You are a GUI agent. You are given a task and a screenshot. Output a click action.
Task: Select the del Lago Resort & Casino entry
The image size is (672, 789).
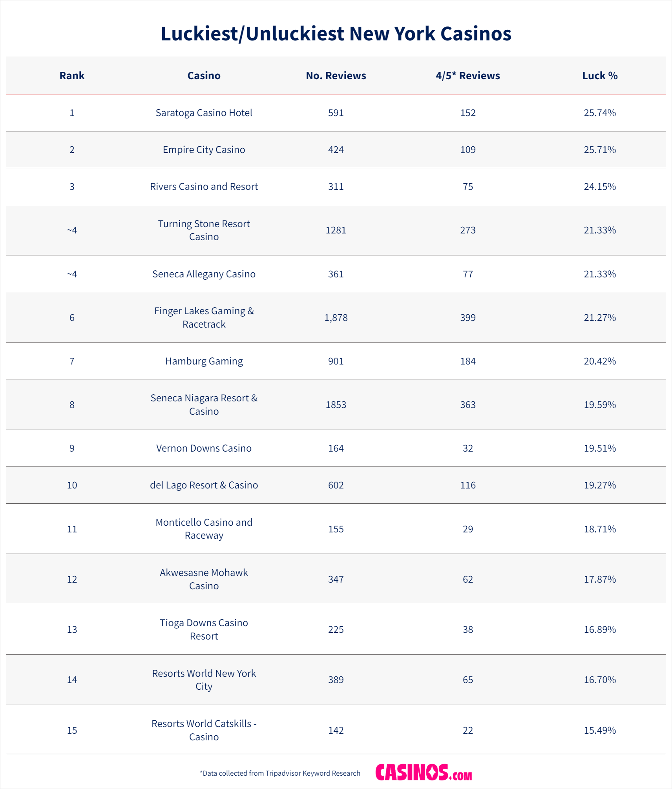point(204,485)
